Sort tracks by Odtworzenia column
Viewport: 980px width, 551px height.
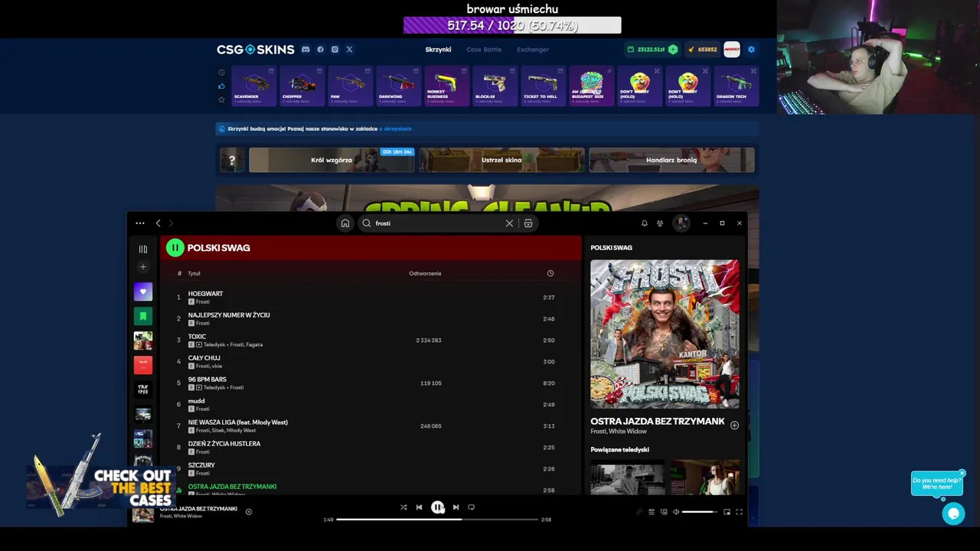[x=425, y=273]
